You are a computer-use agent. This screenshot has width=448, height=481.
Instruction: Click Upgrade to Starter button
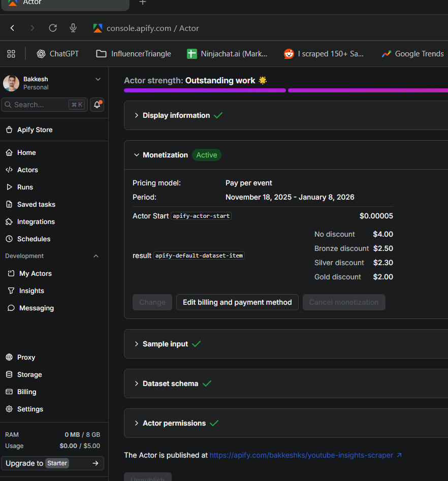point(52,463)
